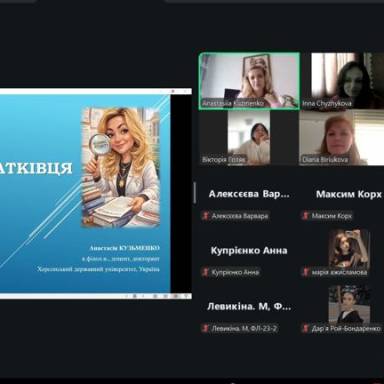Click the марія ажисламова name label

click(339, 272)
